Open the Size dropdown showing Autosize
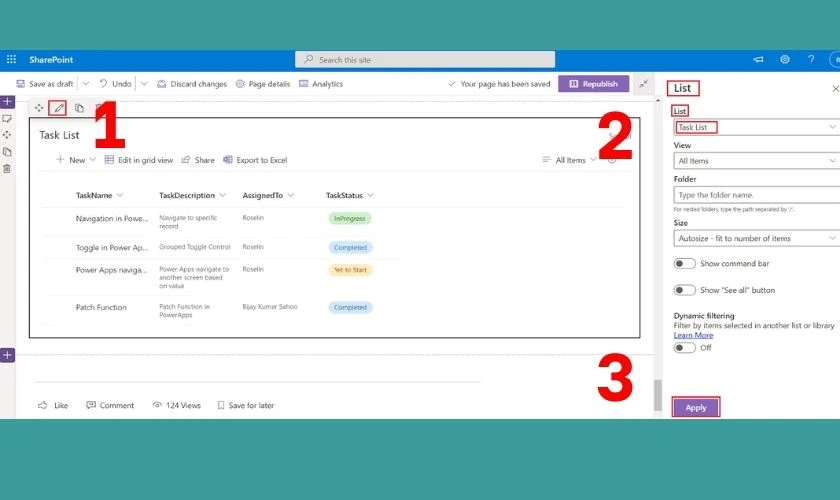 click(x=756, y=238)
